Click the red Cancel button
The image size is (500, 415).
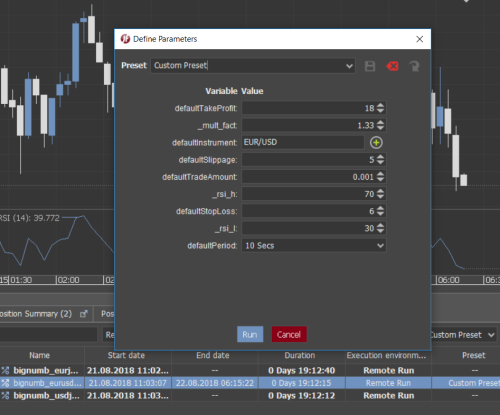point(289,334)
